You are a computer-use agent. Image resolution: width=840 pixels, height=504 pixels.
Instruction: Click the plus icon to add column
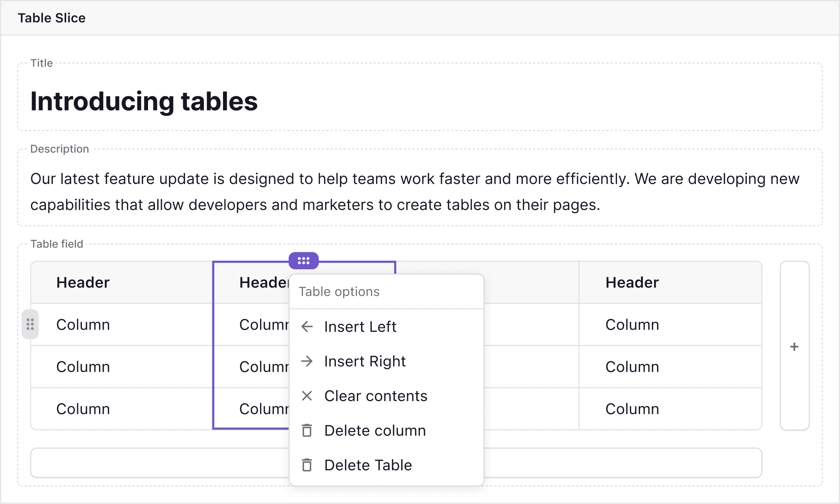click(794, 346)
